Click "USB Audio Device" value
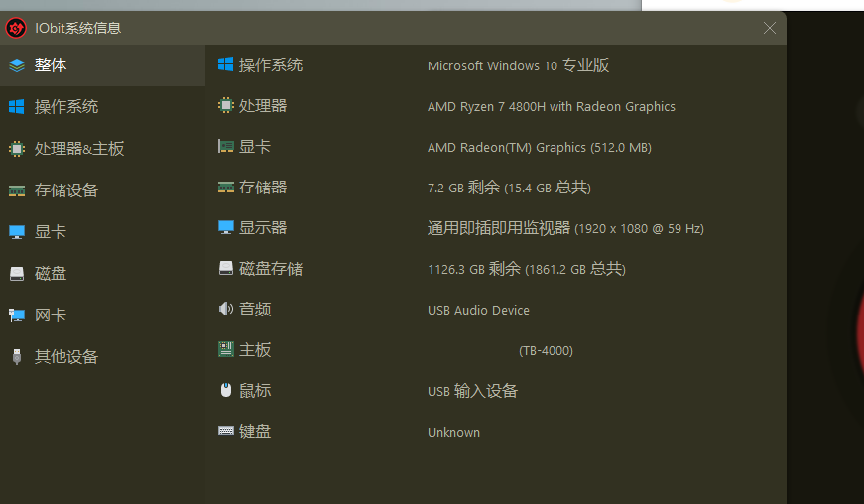The image size is (864, 504). click(478, 311)
